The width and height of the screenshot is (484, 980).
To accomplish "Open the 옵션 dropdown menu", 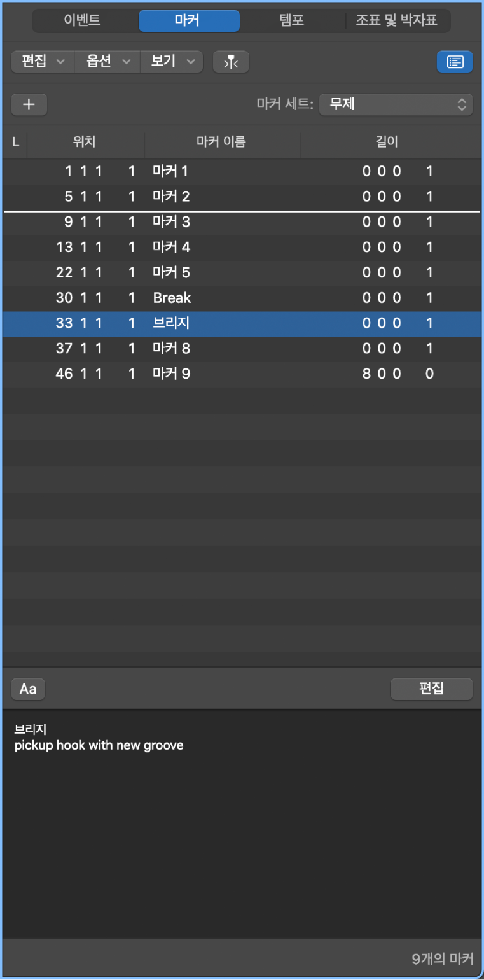I will point(106,62).
